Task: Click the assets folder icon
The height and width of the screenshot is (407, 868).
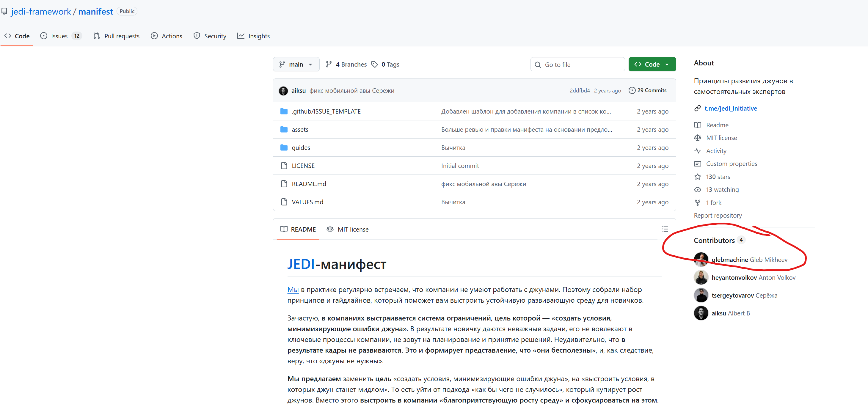Action: (x=284, y=129)
